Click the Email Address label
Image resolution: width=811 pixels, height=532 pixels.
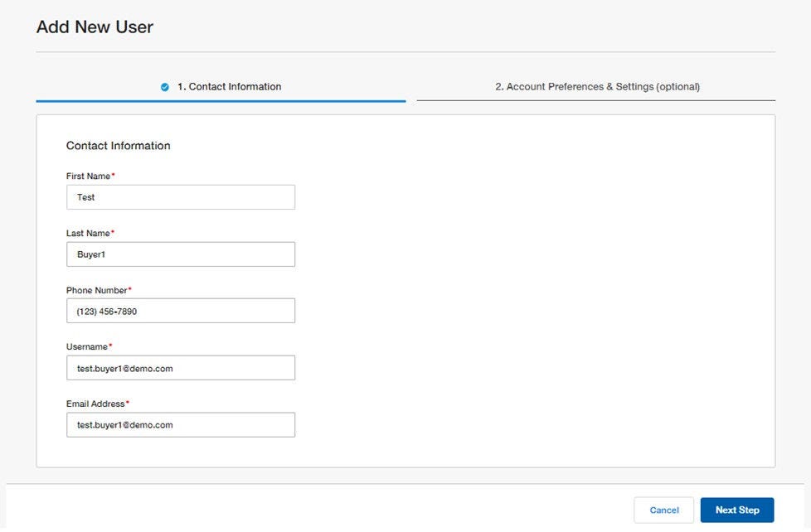point(94,404)
